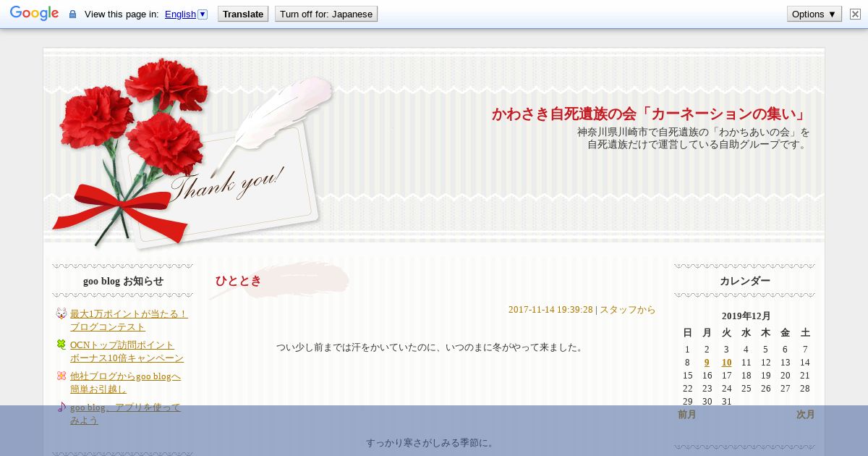Screen dimensions: 868x456
Task: Click Turn off for: Japanese button
Action: tap(326, 14)
